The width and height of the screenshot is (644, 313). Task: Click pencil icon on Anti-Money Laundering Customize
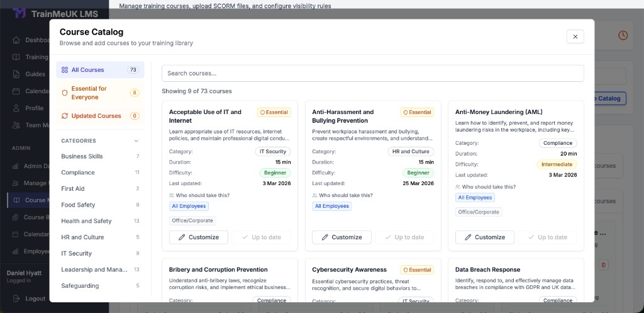pos(468,237)
